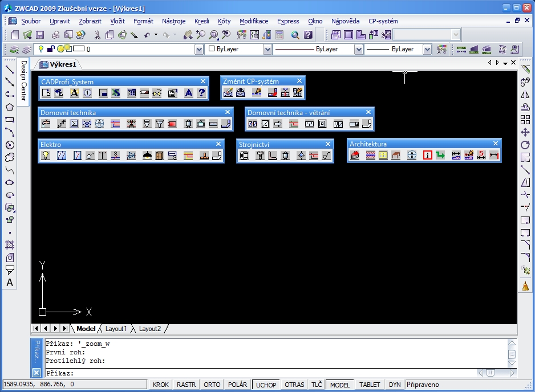Select the Array tool in right toolbar
This screenshot has width=535, height=392.
click(525, 120)
